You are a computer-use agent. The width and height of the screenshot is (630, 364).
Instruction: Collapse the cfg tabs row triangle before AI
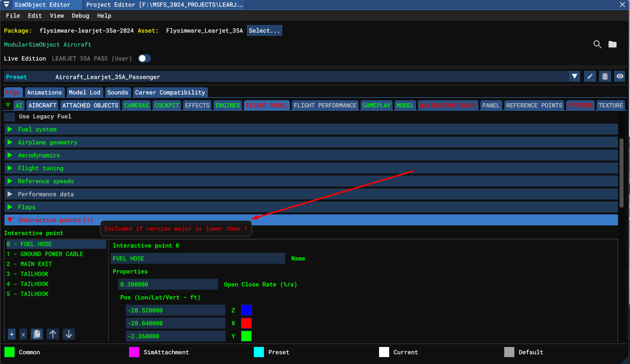tap(8, 105)
